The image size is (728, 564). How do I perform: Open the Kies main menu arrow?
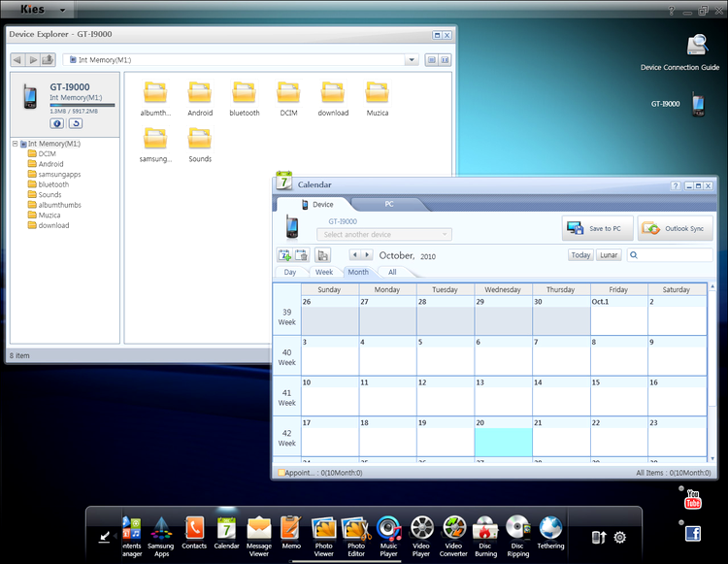[63, 10]
